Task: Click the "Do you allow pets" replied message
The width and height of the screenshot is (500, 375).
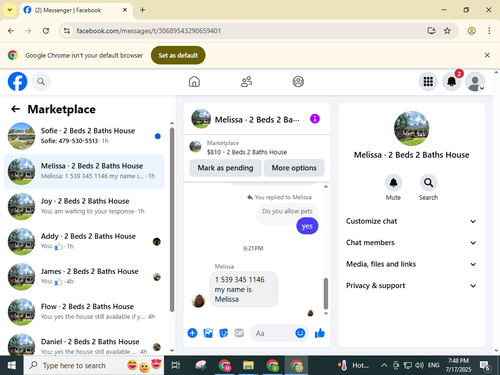Action: [287, 211]
